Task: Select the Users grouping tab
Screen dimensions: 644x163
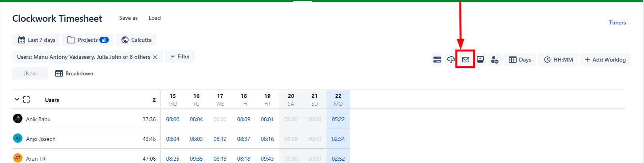Action: (x=30, y=73)
